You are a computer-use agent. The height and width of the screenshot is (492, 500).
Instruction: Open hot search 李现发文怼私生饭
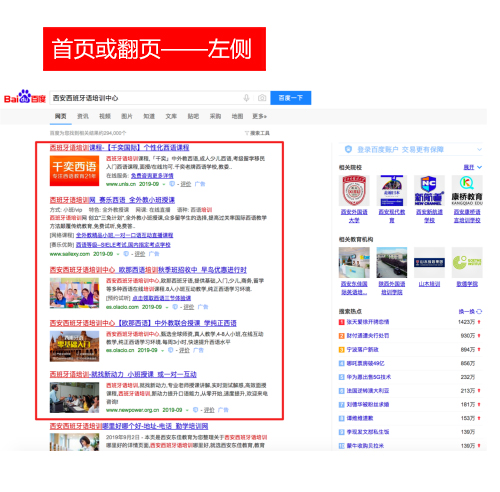368,432
